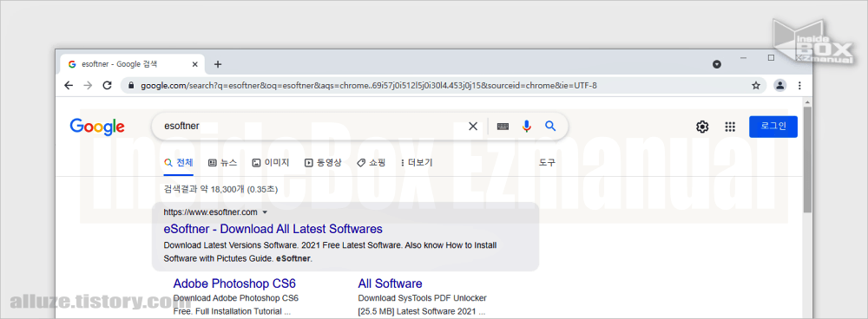Submit search with magnifier button

tap(550, 127)
